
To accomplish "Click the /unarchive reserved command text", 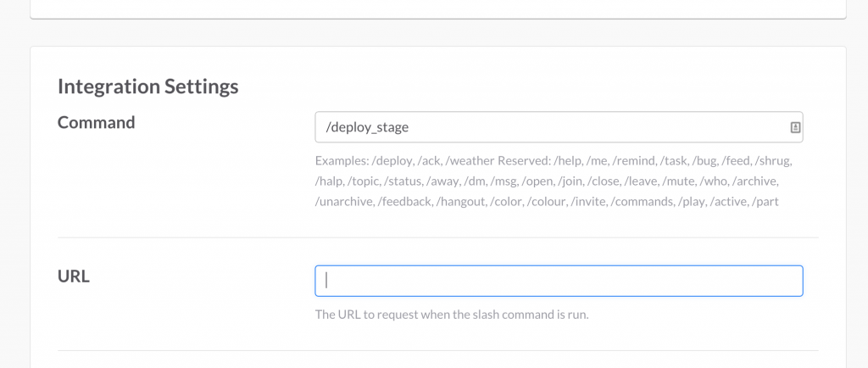I will click(x=344, y=202).
